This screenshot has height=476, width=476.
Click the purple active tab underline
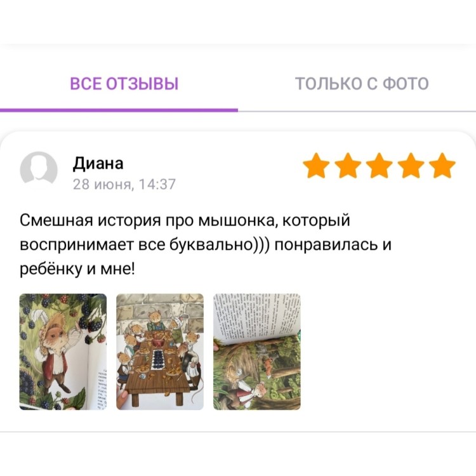pyautogui.click(x=119, y=110)
